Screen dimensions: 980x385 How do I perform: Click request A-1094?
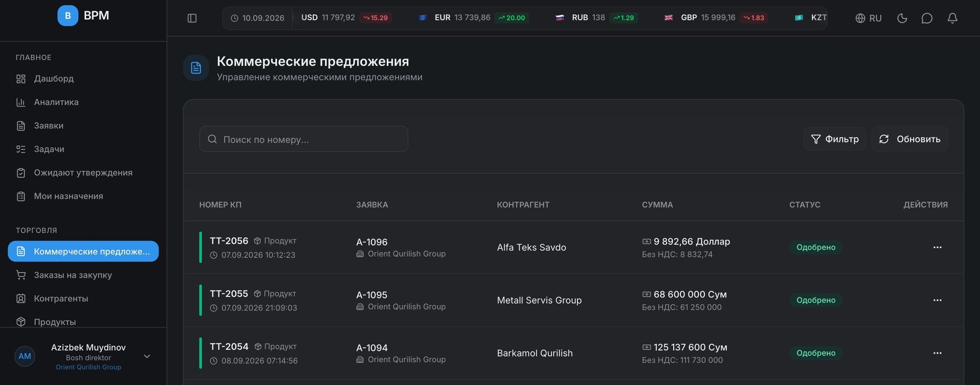[372, 348]
